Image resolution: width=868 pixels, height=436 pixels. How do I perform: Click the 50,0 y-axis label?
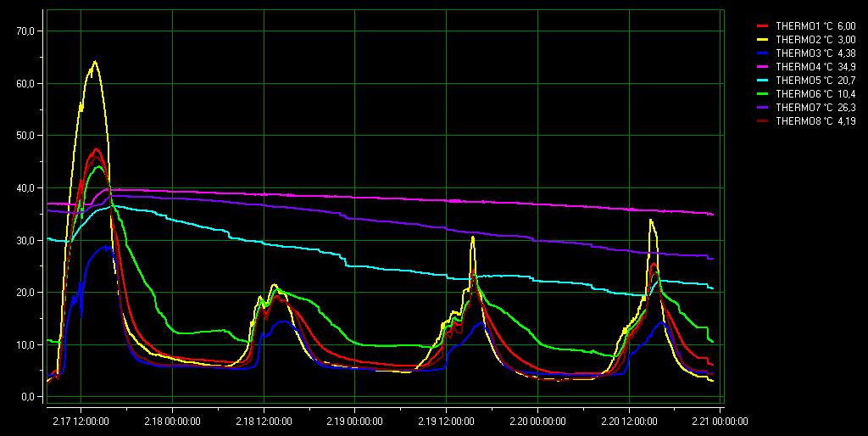(x=26, y=136)
